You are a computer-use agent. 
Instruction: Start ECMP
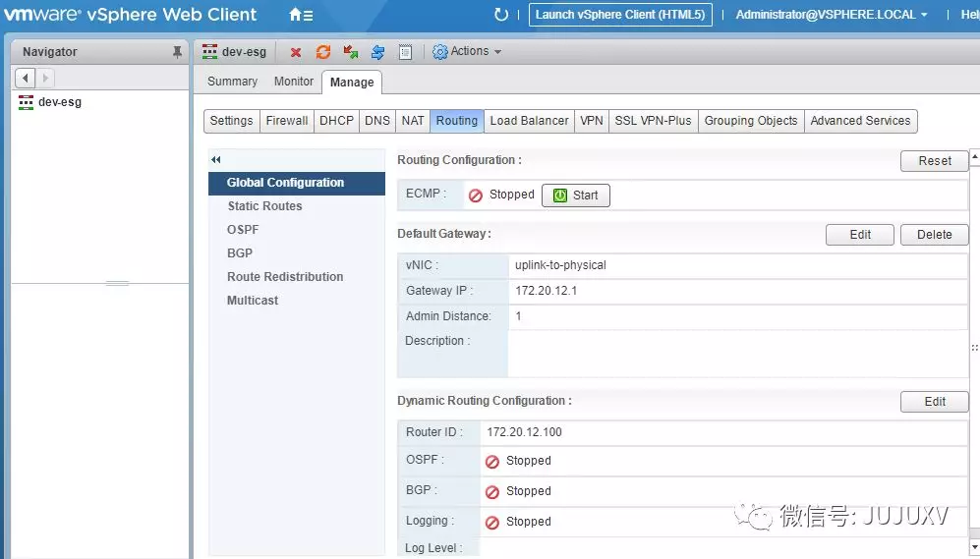(576, 195)
